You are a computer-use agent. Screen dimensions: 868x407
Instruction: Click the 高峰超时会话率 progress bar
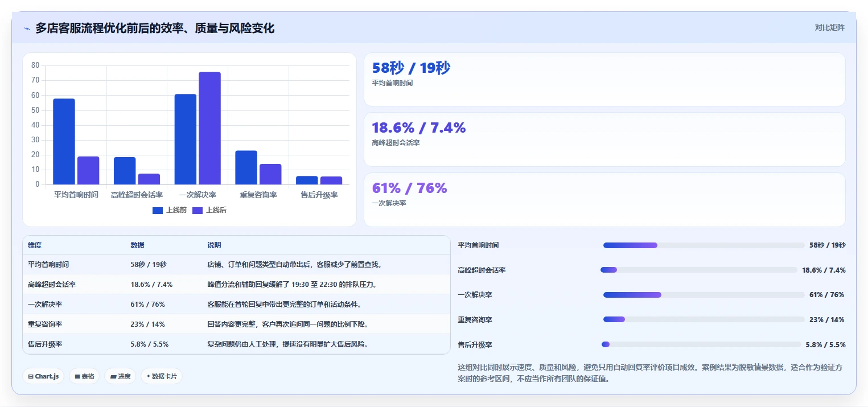699,270
